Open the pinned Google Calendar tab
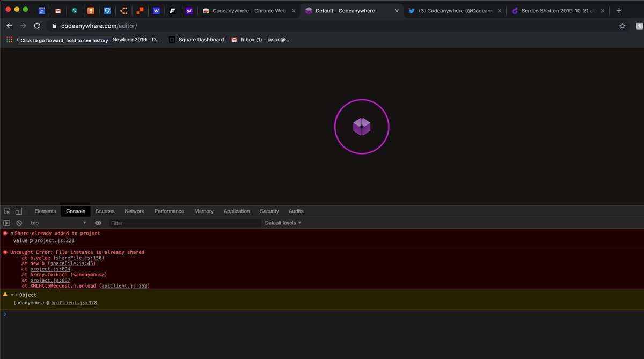644x359 pixels. (41, 10)
